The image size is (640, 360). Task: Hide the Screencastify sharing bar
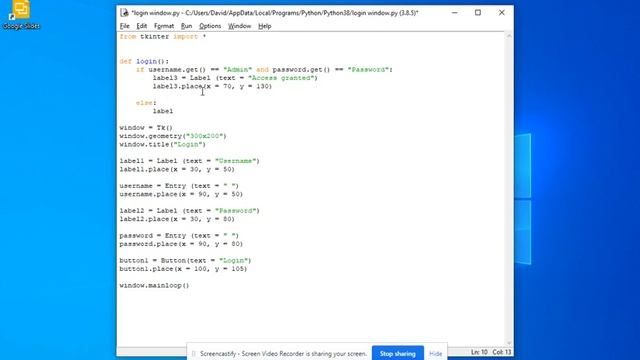click(x=436, y=354)
